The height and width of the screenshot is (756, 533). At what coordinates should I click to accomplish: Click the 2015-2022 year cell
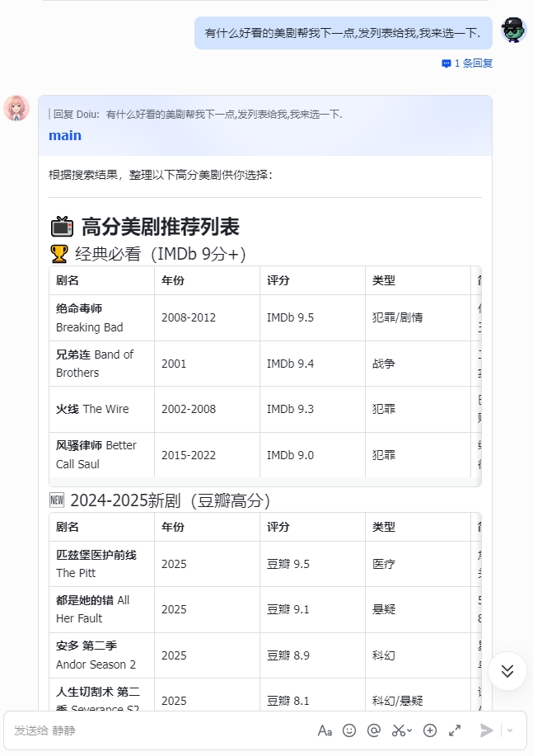click(x=208, y=454)
